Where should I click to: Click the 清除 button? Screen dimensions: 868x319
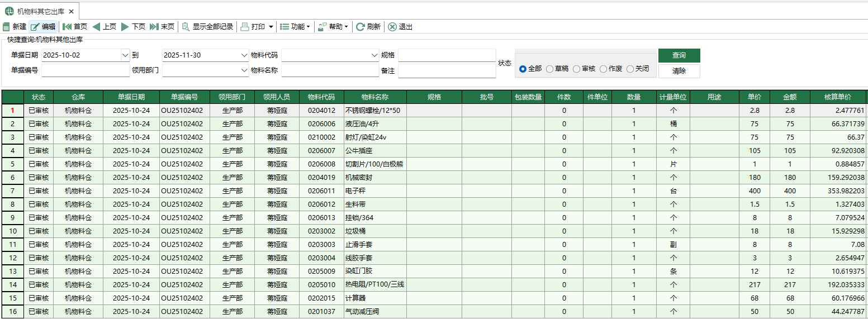point(679,71)
